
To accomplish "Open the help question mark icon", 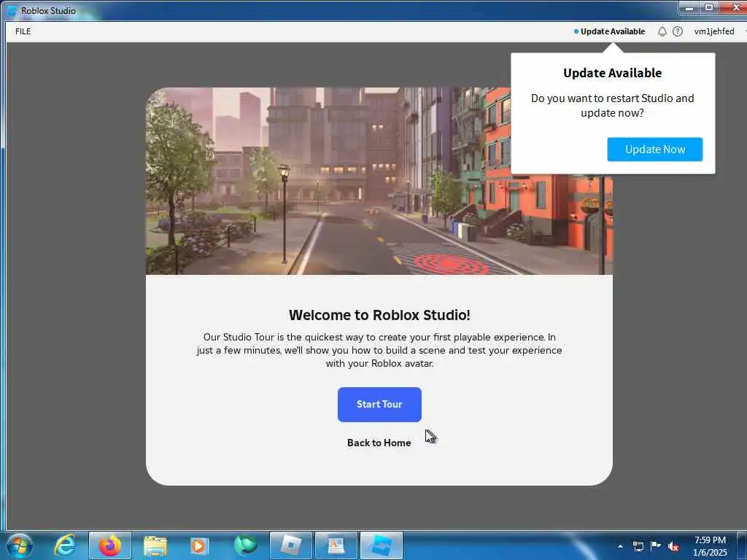I will point(678,31).
